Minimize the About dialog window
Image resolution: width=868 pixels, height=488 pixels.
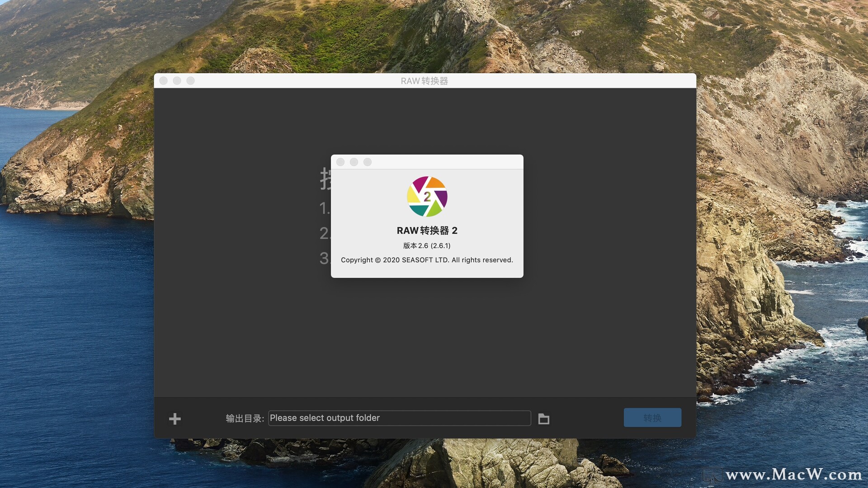pos(354,162)
